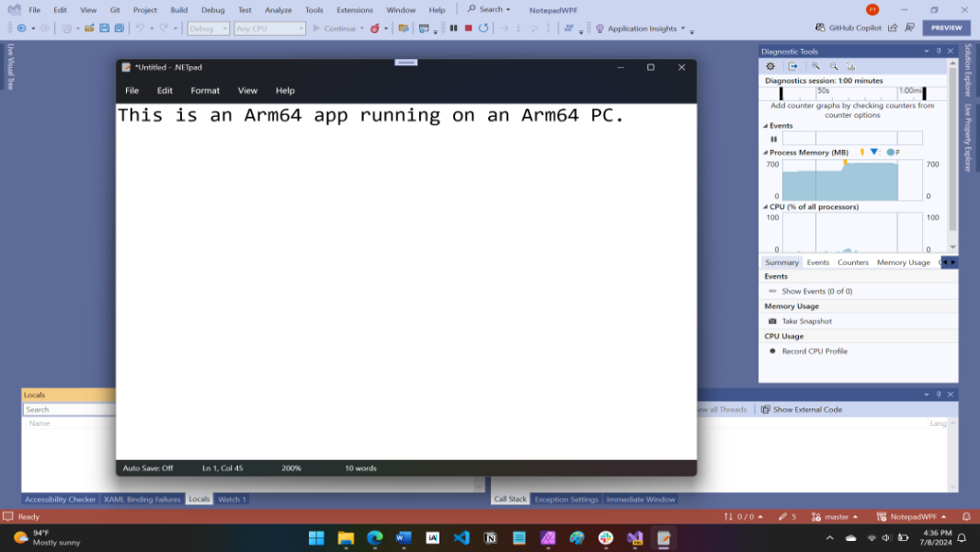
Task: Open the Format menu in NETpad
Action: [x=205, y=90]
